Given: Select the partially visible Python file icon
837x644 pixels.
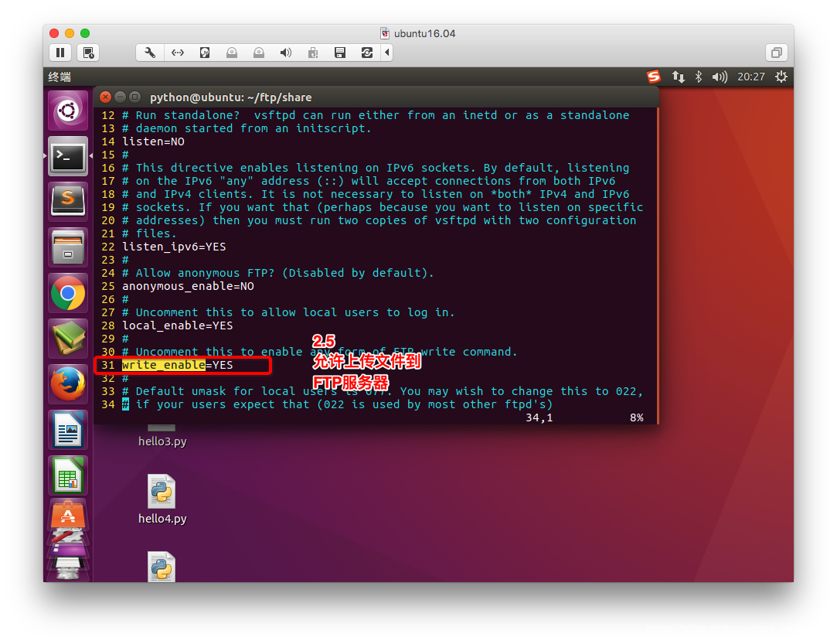Looking at the screenshot, I should 162,566.
